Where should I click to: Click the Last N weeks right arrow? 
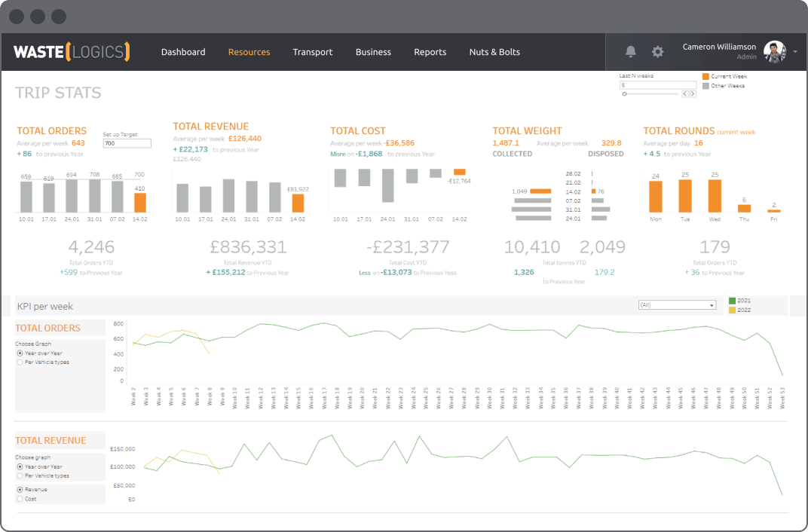(693, 93)
